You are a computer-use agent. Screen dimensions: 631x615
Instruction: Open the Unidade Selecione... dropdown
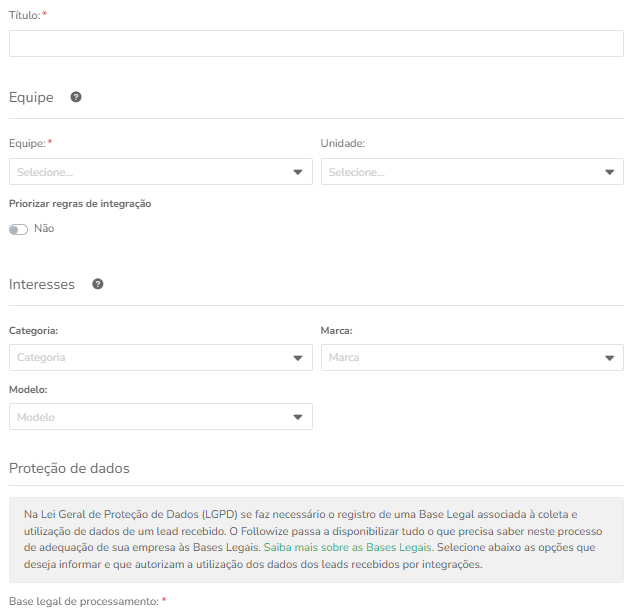point(472,172)
